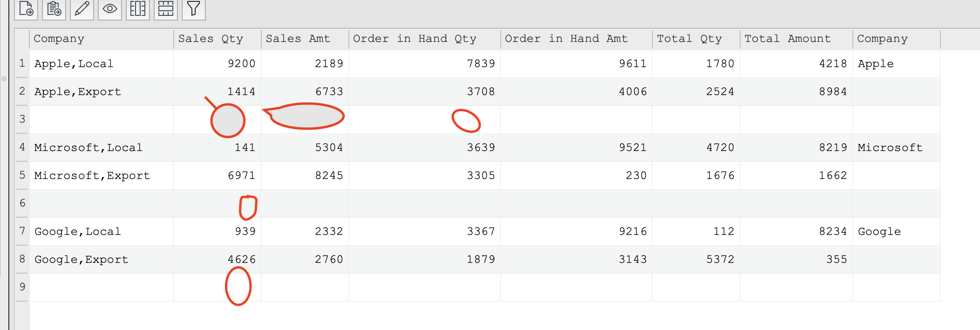Click the column selection icon
Screen dimensions: 980x330
click(x=138, y=9)
